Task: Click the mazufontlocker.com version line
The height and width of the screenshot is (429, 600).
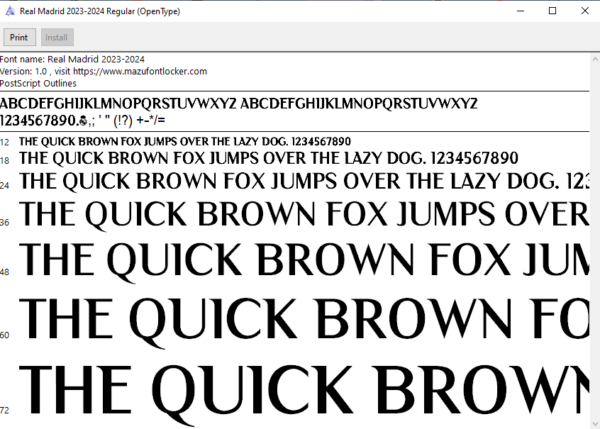Action: [x=103, y=72]
